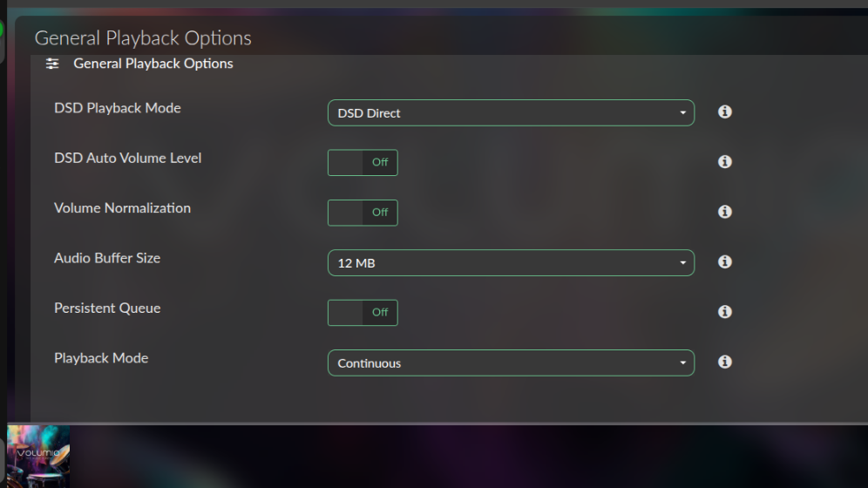The height and width of the screenshot is (488, 868).
Task: Show info for Playback Mode setting
Action: tap(724, 362)
